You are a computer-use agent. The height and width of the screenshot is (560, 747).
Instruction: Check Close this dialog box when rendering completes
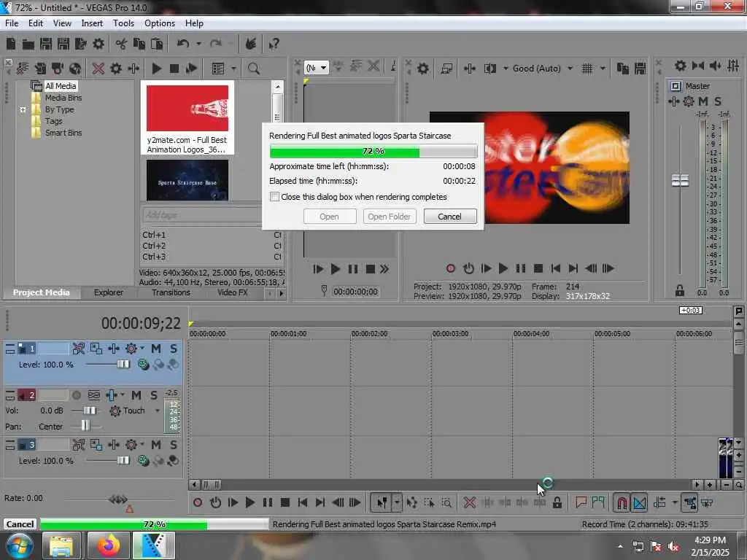click(274, 197)
